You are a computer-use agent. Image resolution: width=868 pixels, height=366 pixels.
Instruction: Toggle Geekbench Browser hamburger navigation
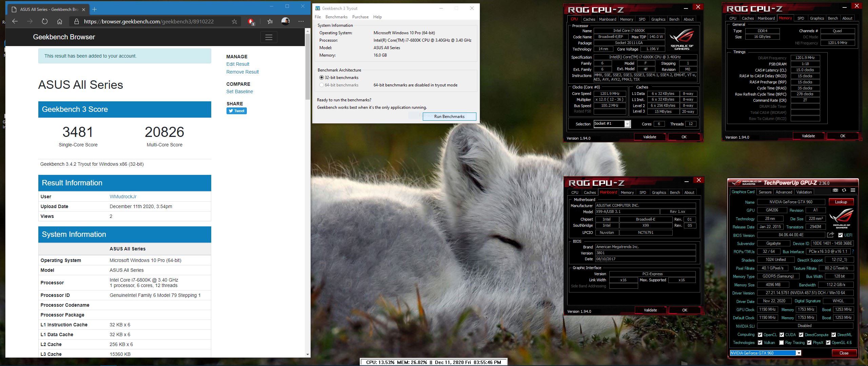(x=269, y=37)
